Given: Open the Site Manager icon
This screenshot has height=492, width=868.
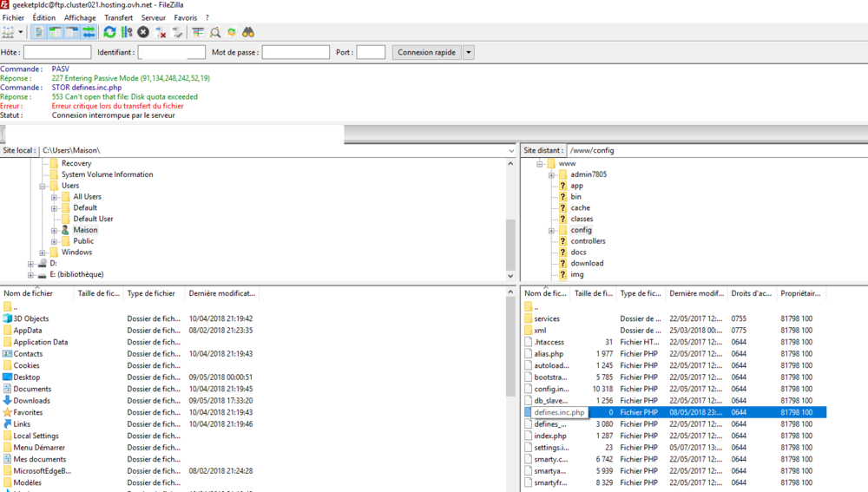Looking at the screenshot, I should (9, 32).
